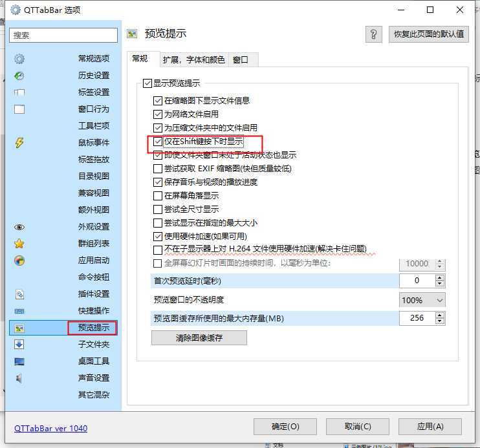
Task: Click the lightning icon beside 鼠标事件
Action: point(19,143)
